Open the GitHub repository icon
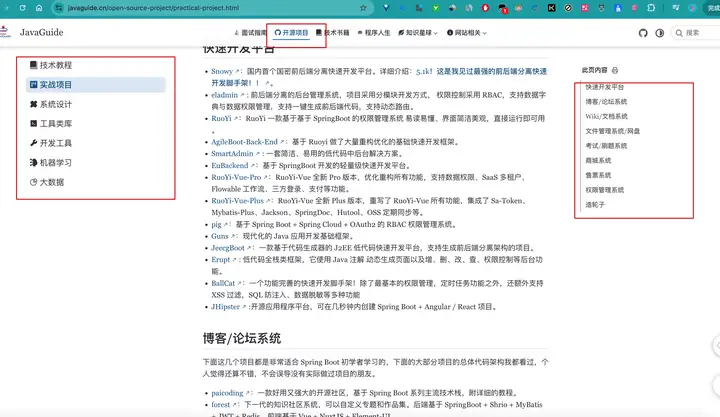Image resolution: width=720 pixels, height=417 pixels. tap(643, 33)
